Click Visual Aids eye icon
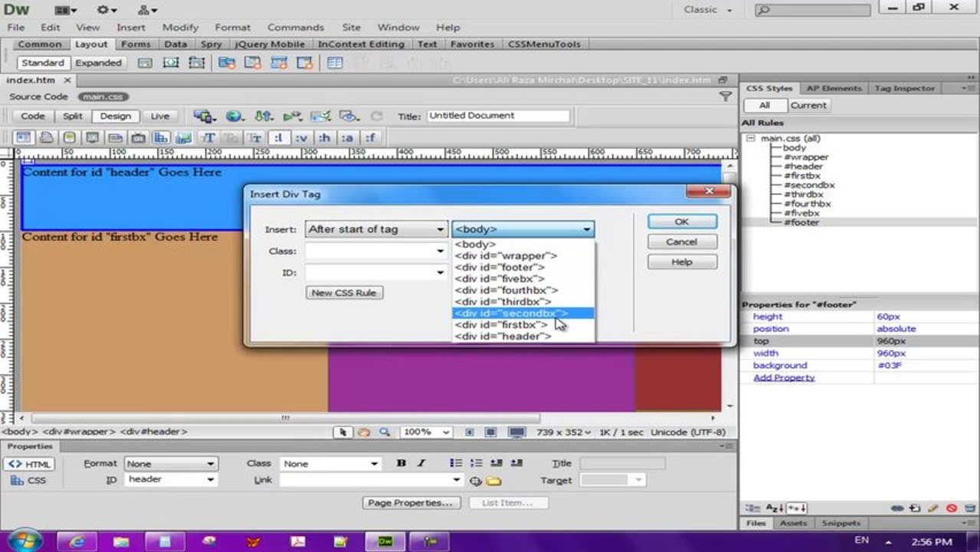 [x=349, y=117]
